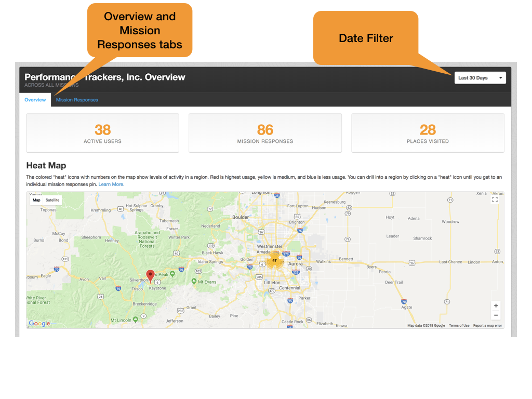Viewport: 532px width, 399px height.
Task: Follow the Learn More link
Action: (111, 184)
